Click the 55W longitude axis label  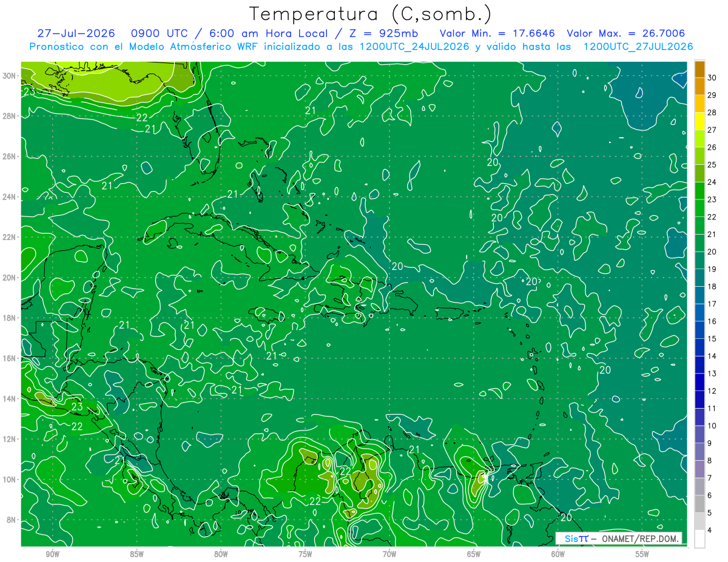pos(642,554)
